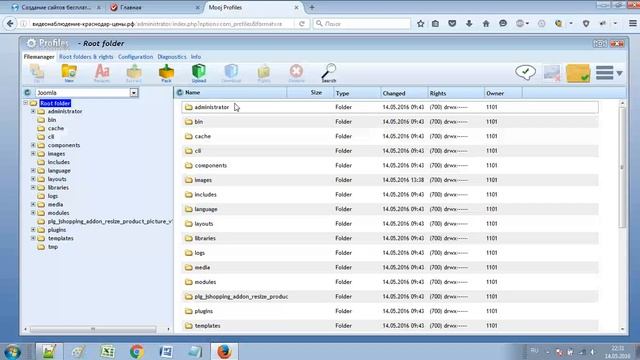Open Search with the magnifier icon

coord(329,73)
